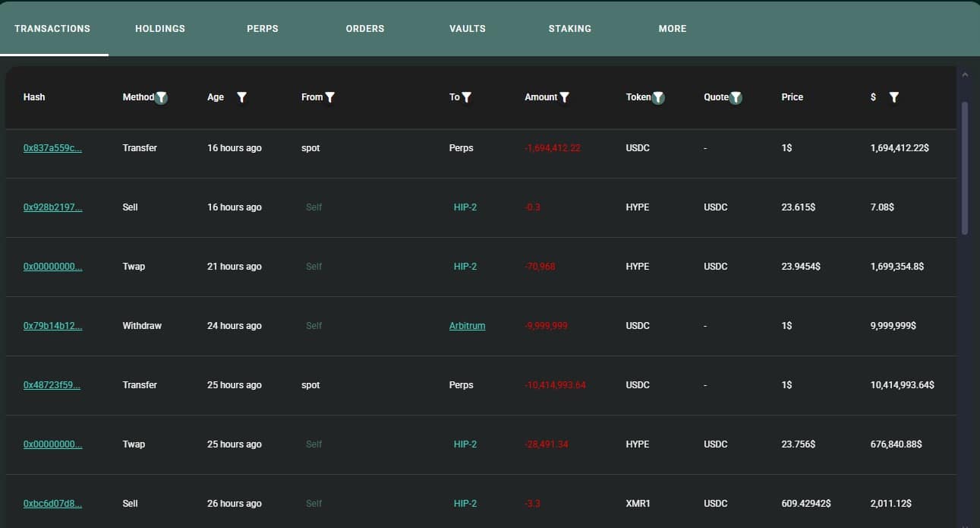Switch to the PERPS tab
The width and height of the screenshot is (980, 528).
point(263,28)
